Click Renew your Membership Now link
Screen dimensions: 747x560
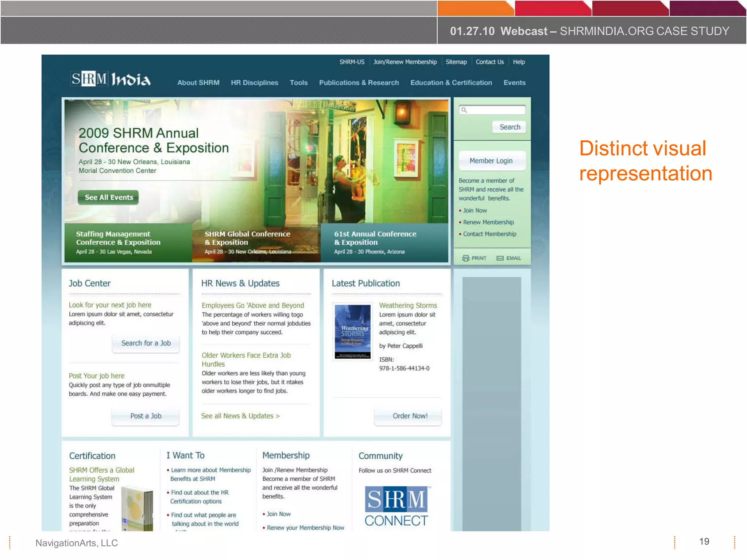(305, 528)
